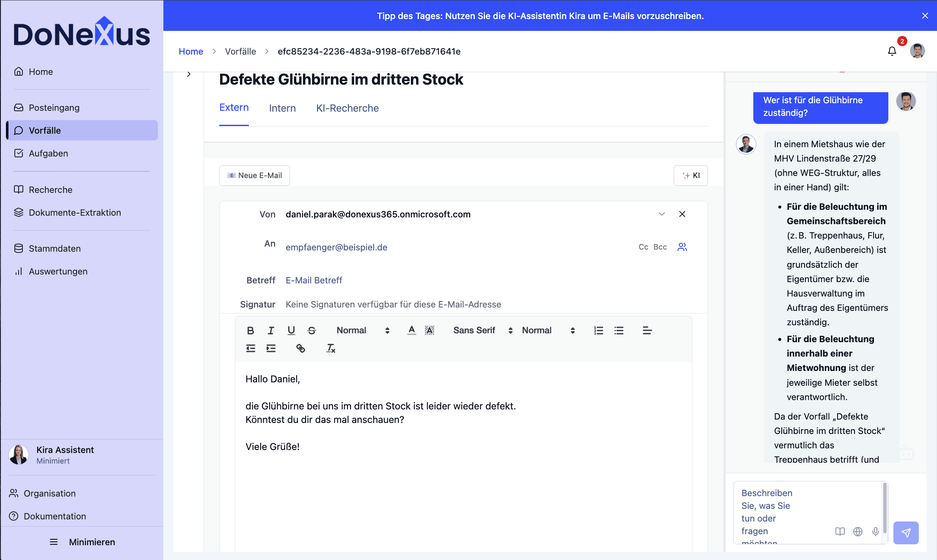The height and width of the screenshot is (560, 937).
Task: Open Posteingang in the sidebar
Action: (54, 107)
